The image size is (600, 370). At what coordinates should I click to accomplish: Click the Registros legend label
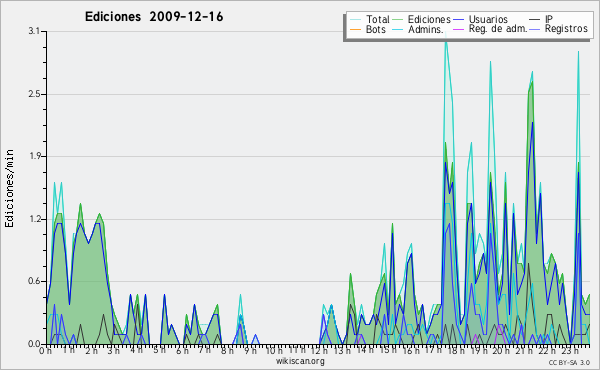[566, 29]
